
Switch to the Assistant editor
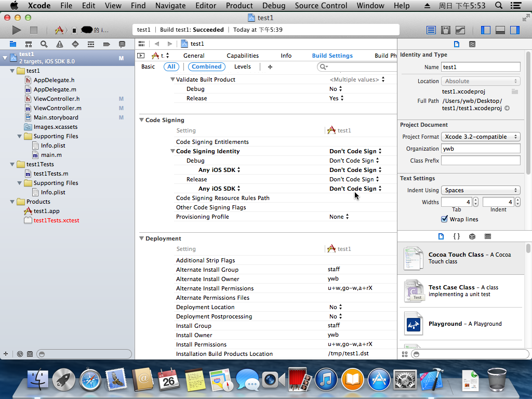(x=445, y=30)
